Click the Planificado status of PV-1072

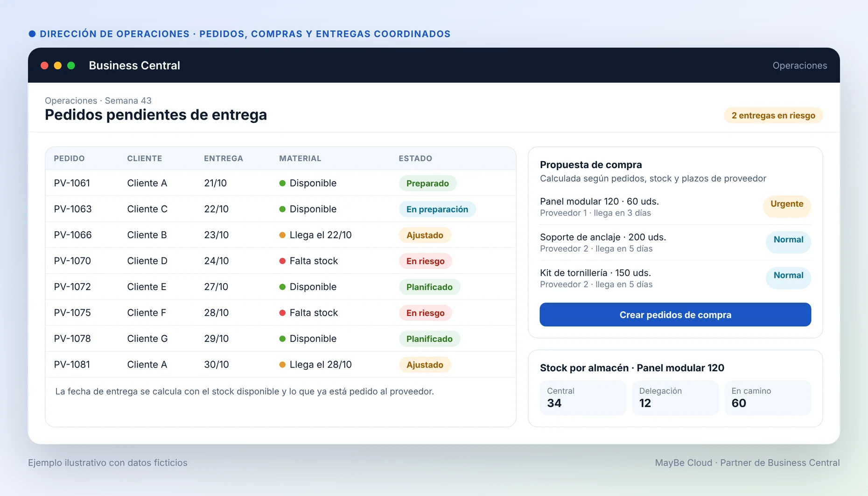pyautogui.click(x=429, y=287)
